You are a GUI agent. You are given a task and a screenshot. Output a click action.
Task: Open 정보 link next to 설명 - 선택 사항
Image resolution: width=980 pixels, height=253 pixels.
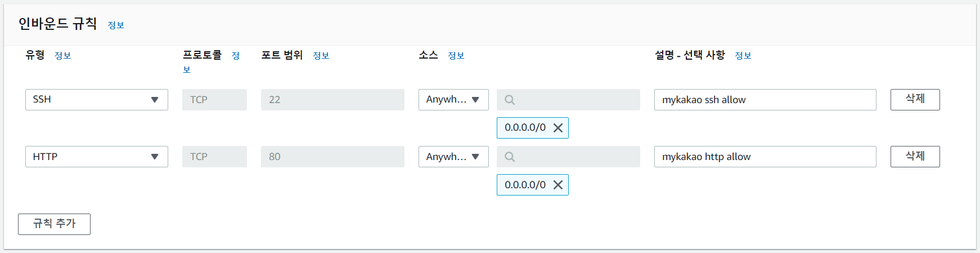pyautogui.click(x=743, y=56)
